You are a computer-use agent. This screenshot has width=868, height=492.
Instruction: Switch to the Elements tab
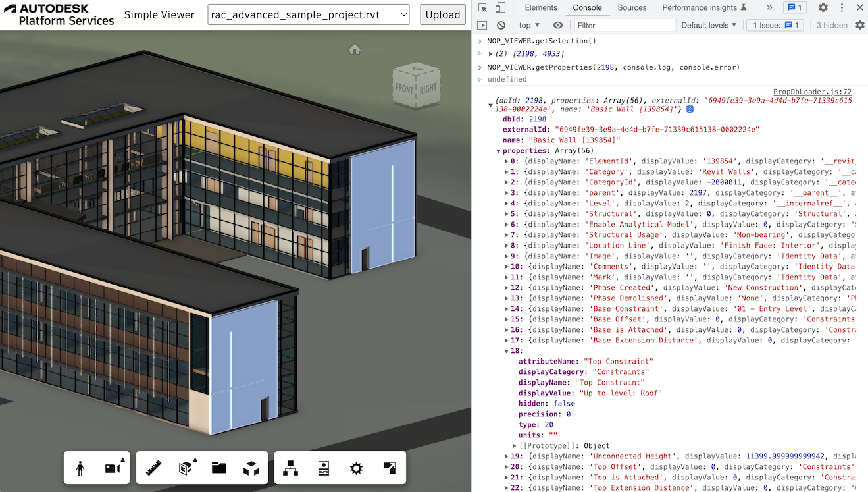(x=541, y=8)
